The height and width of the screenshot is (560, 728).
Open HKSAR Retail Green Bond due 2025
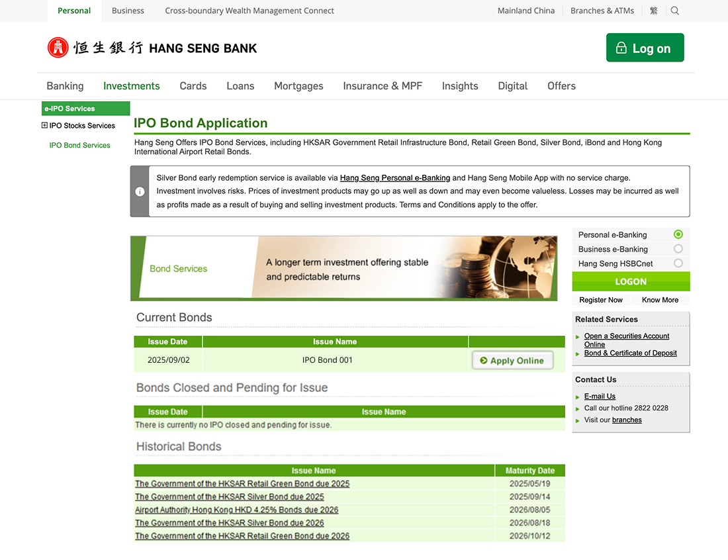pyautogui.click(x=242, y=484)
